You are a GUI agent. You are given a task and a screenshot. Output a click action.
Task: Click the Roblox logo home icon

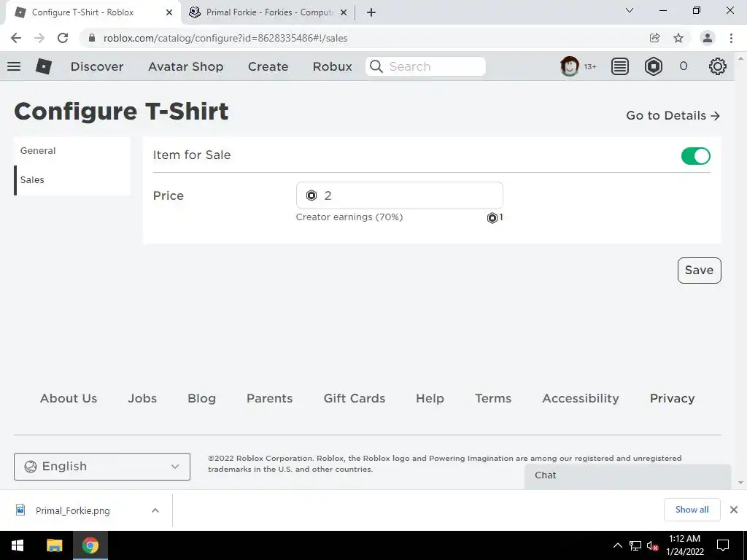point(43,66)
